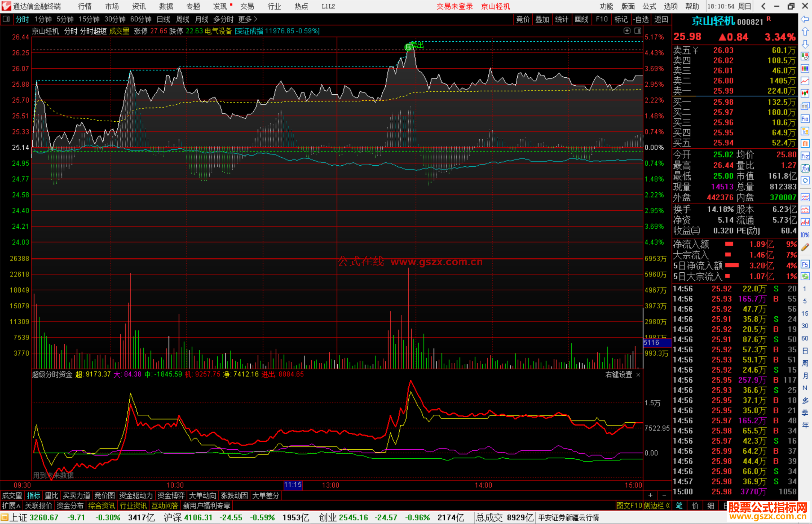
Task: Expand the 更多 periods dropdown
Action: tap(248, 19)
